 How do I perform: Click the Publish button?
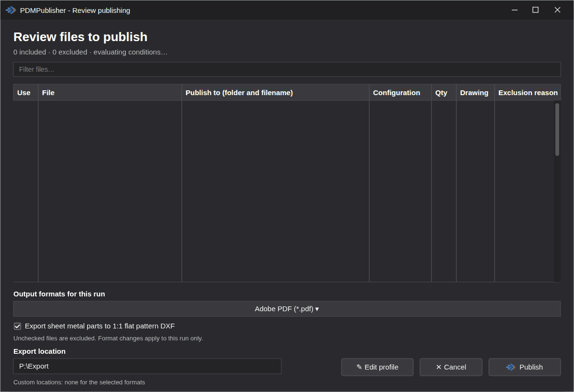coord(525,367)
